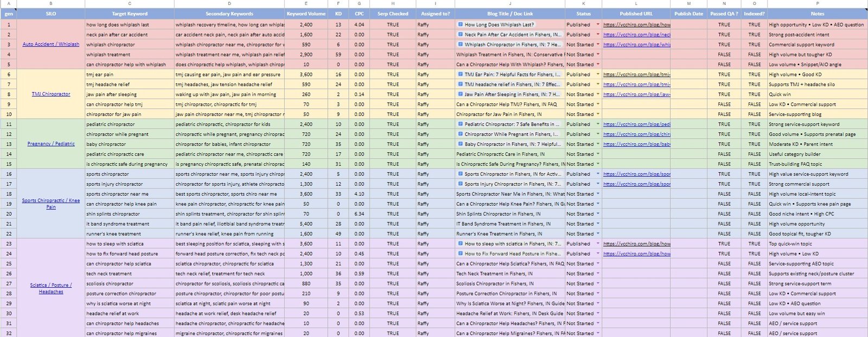This screenshot has height=337, width=868.
Task: Open Status dropdown in row 1 (How Long Does Whiplash Last)
Action: [x=598, y=24]
